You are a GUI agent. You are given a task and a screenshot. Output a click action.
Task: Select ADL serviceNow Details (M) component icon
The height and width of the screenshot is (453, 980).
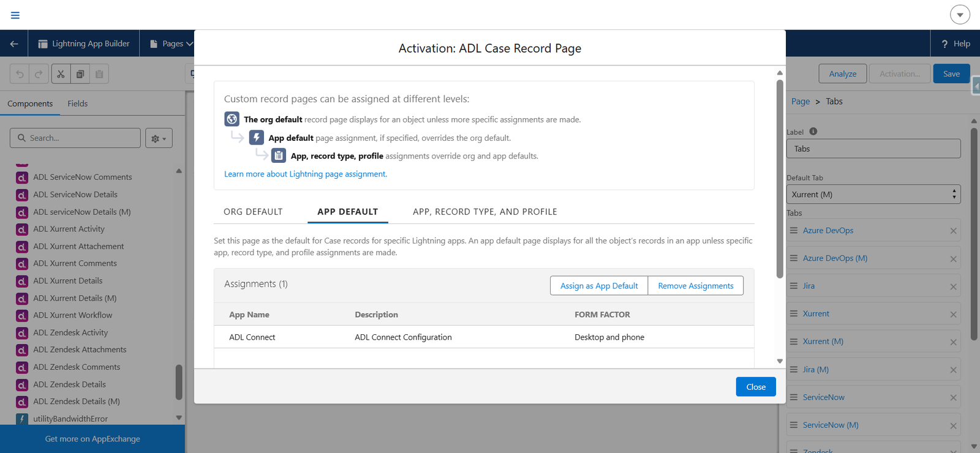pyautogui.click(x=22, y=212)
